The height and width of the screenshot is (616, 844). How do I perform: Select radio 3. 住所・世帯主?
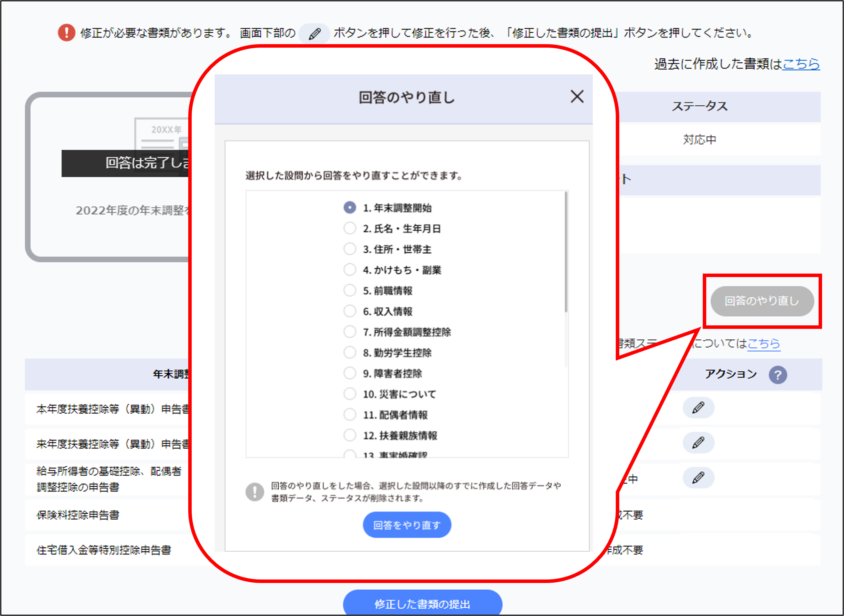(350, 249)
